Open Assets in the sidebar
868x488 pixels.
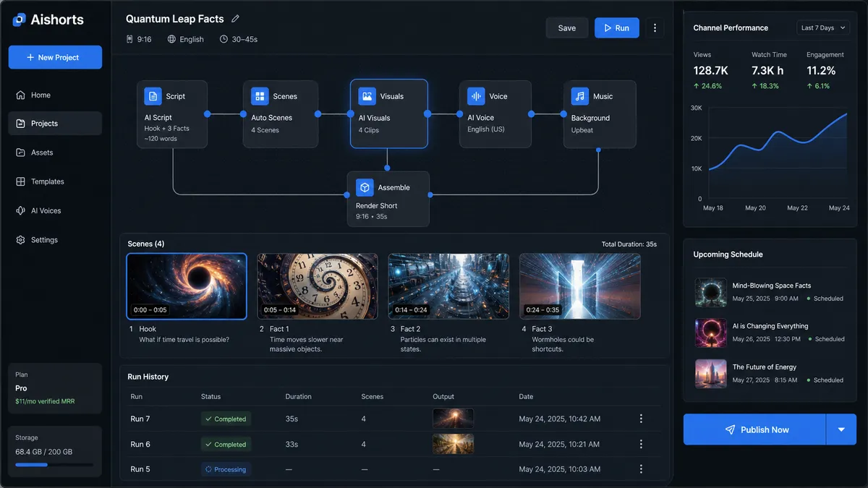coord(55,153)
